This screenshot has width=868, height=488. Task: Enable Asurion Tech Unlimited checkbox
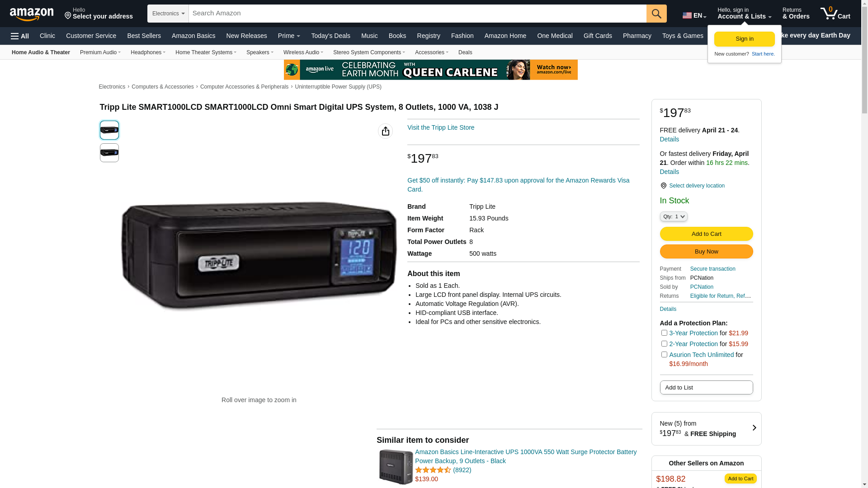(664, 355)
